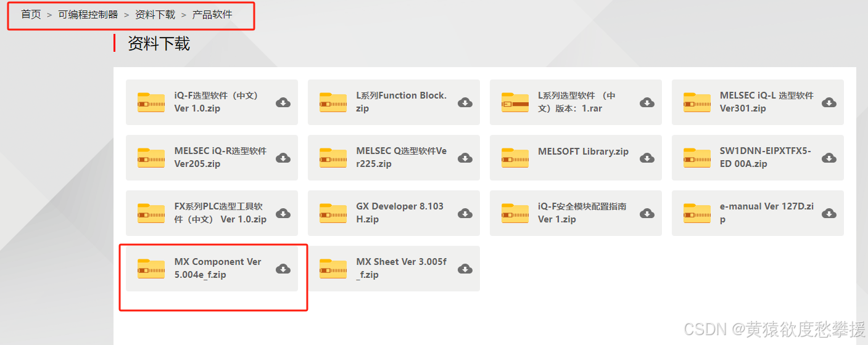Screen dimensions: 868x345
Task: Download iQ-F选型软件（中文）Ver 1.0.zip via cloud icon
Action: click(x=283, y=102)
